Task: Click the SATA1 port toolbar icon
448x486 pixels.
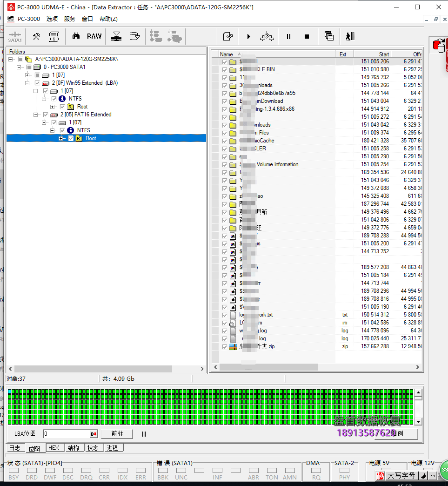Action: click(x=15, y=37)
